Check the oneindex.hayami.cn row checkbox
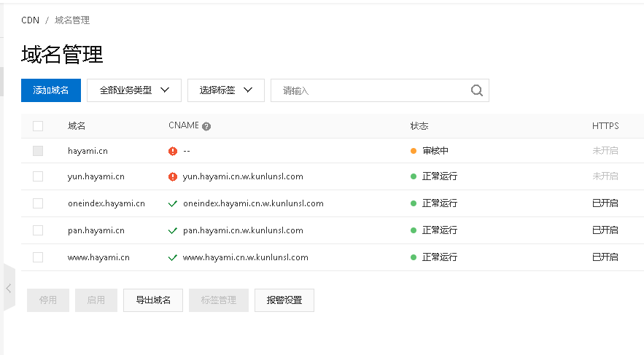The width and height of the screenshot is (644, 355). point(38,203)
